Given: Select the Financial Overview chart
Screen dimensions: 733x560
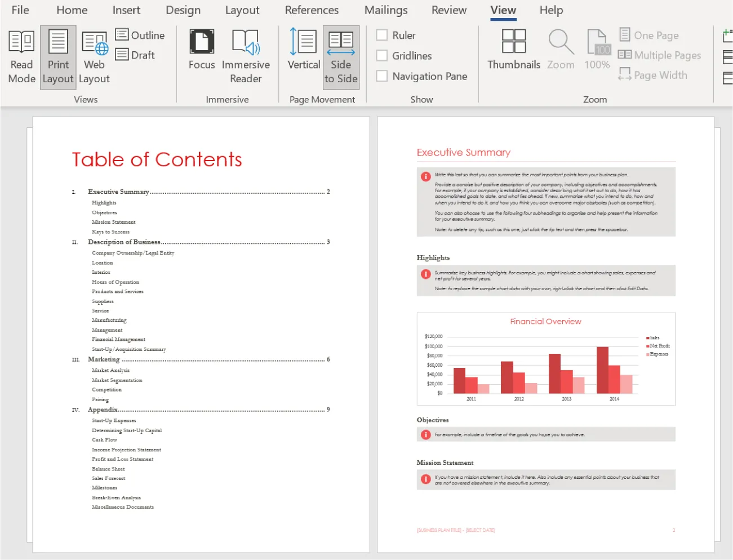Looking at the screenshot, I should point(545,358).
